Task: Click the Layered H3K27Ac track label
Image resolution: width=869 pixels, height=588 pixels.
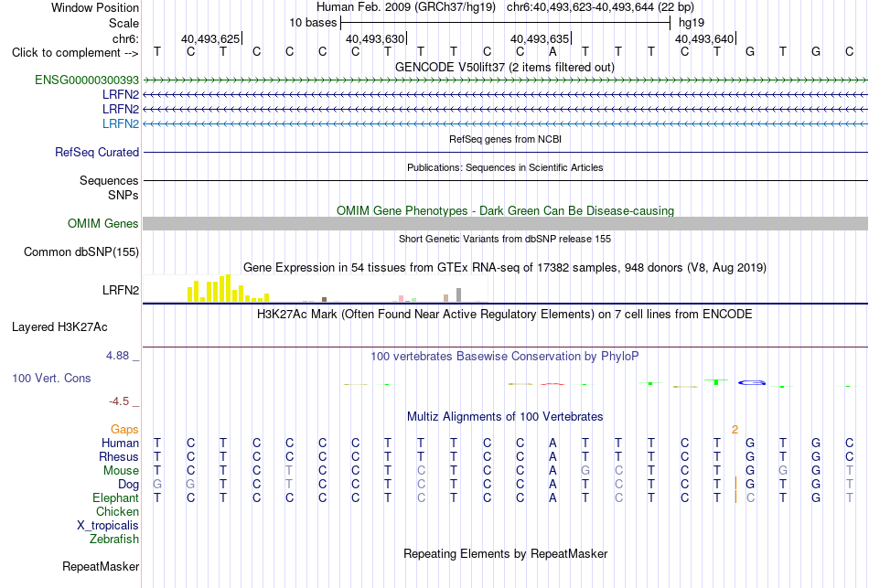Action: 59,327
